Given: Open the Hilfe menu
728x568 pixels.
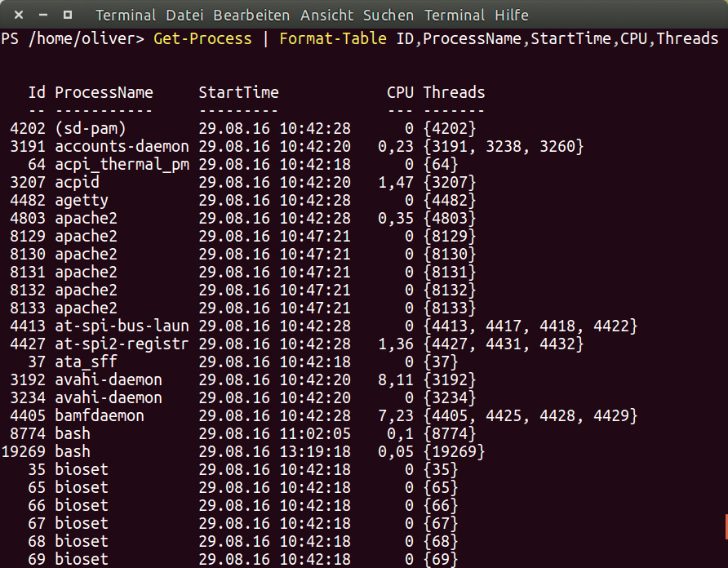Looking at the screenshot, I should click(x=512, y=16).
